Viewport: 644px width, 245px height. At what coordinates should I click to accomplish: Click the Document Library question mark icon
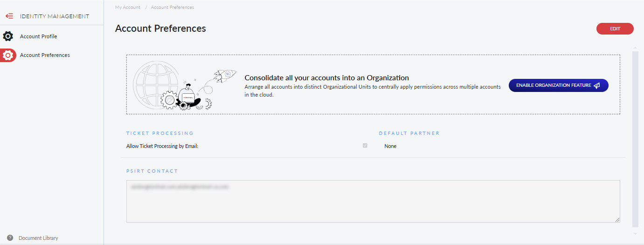coord(10,238)
